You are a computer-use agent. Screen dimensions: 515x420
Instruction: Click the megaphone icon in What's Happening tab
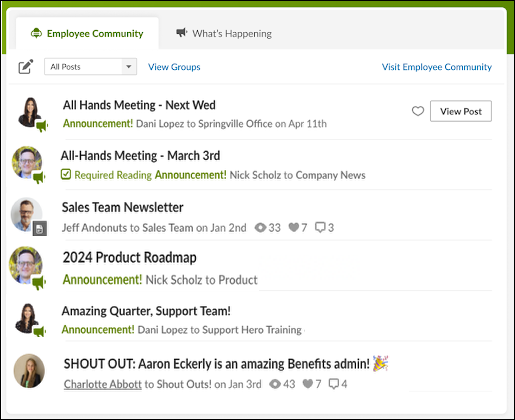[x=182, y=33]
